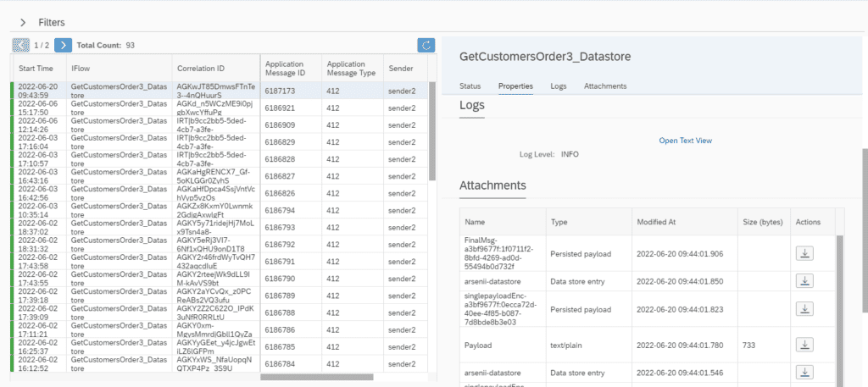The height and width of the screenshot is (387, 868).
Task: Go to the next page of results
Action: (x=64, y=46)
